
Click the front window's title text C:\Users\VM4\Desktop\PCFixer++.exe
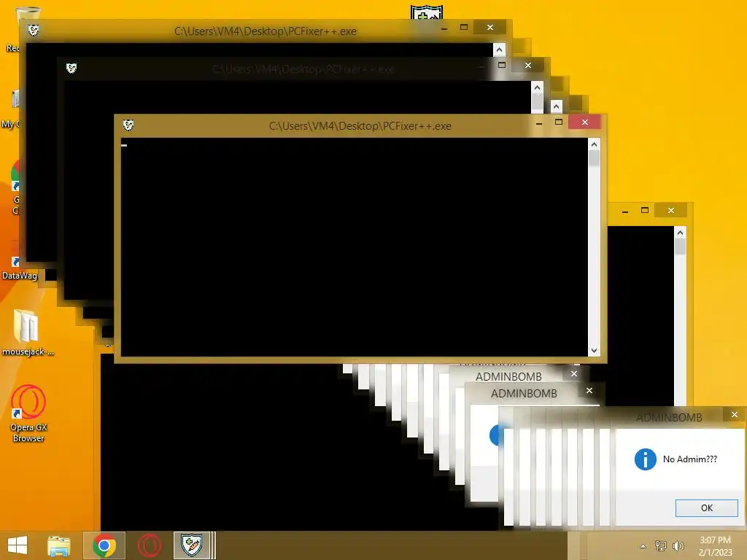(x=360, y=126)
